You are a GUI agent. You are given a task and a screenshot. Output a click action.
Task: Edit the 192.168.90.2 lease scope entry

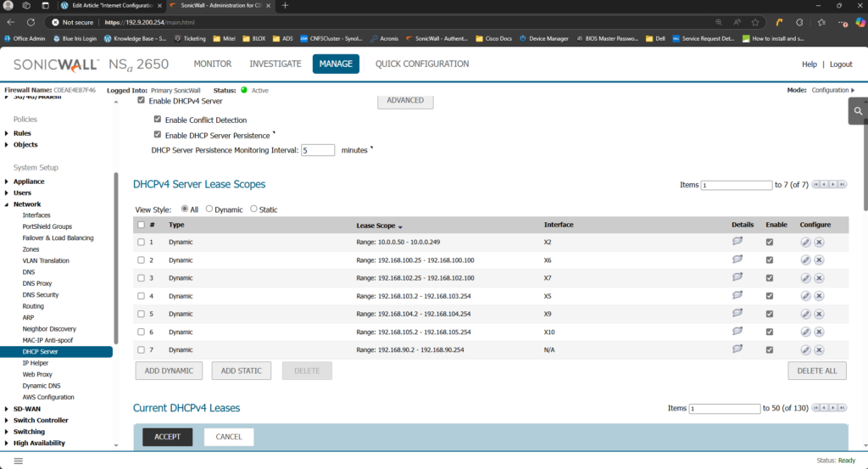point(805,349)
